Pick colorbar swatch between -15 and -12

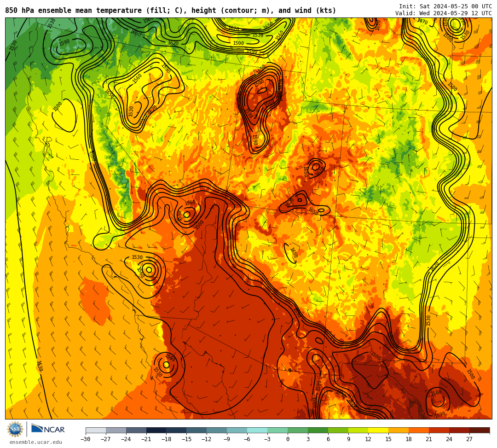pos(197,430)
